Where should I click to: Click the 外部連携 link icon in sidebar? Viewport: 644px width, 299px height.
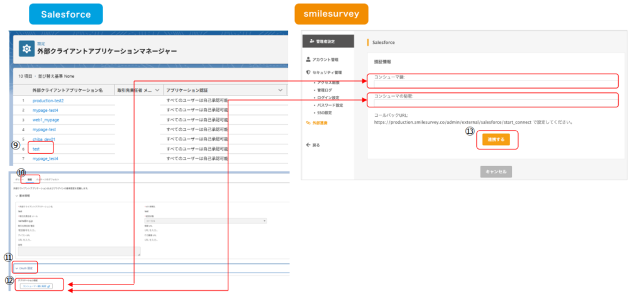coord(308,122)
